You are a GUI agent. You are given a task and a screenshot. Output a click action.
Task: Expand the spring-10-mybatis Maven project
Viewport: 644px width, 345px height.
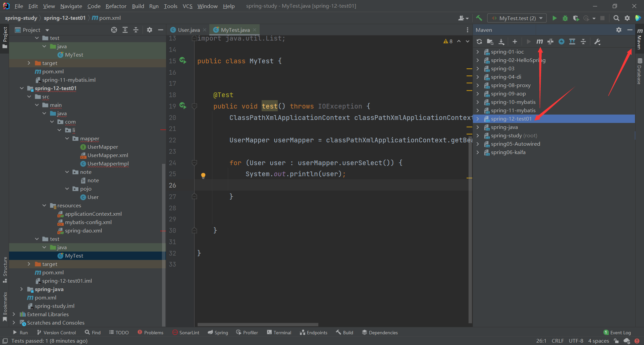478,102
